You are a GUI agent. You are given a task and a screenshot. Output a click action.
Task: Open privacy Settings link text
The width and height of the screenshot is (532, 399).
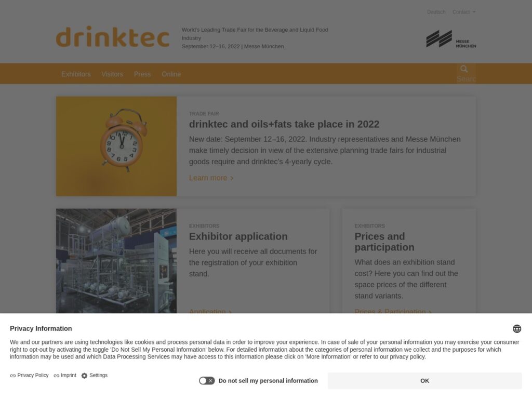(x=98, y=375)
